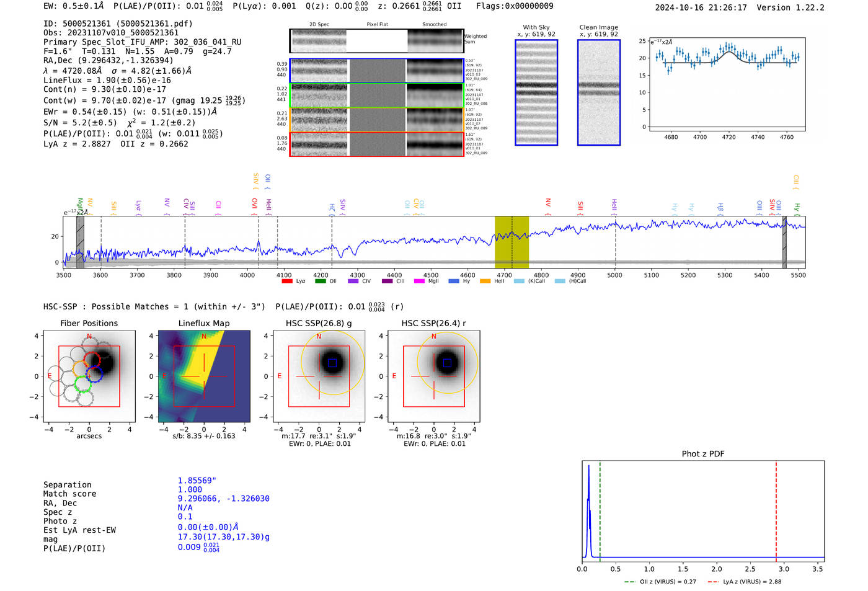Screen dimensions: 868x591
Task: Select the Primary Spec_Slot_IFU_AMP line
Action: click(143, 42)
